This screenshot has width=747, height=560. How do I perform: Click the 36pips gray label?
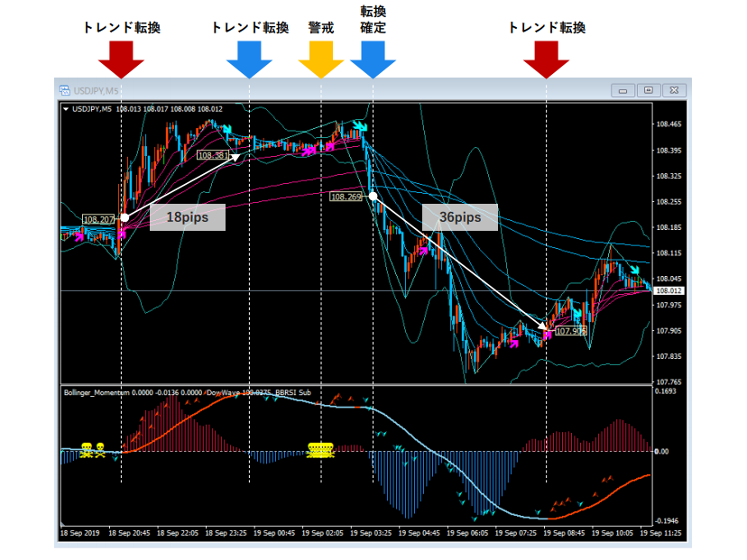click(x=460, y=216)
